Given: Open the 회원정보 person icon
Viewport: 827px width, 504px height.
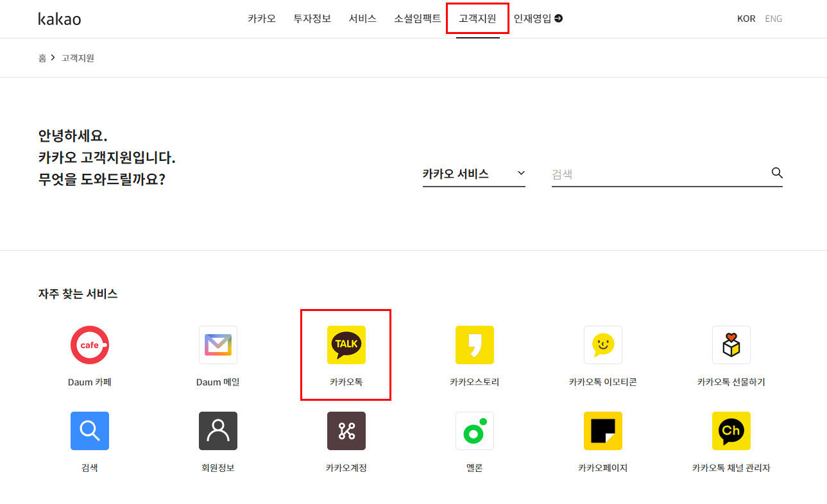Looking at the screenshot, I should click(x=218, y=431).
